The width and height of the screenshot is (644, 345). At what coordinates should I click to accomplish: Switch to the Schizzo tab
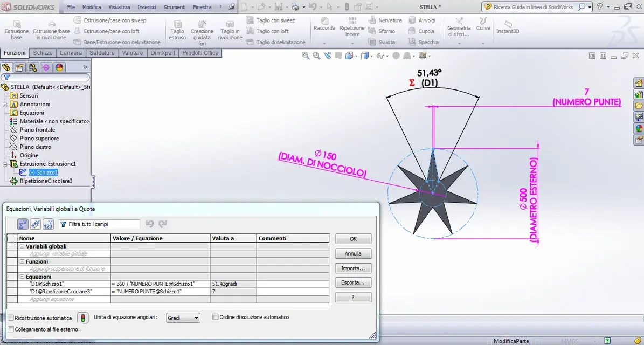coord(43,53)
